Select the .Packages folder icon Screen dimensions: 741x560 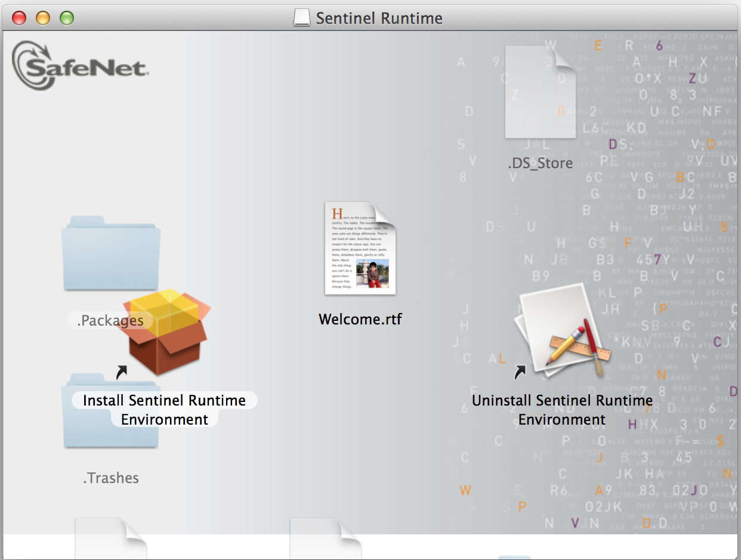coord(111,253)
